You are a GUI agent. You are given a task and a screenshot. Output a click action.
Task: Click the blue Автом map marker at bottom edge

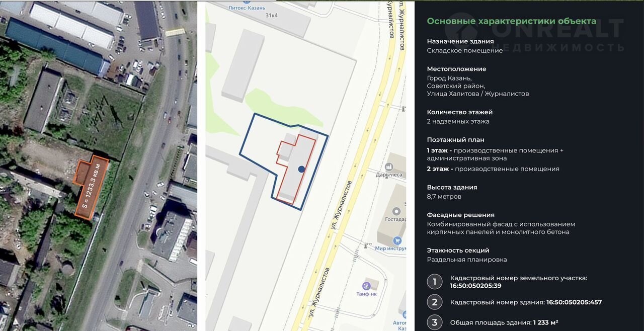(404, 316)
